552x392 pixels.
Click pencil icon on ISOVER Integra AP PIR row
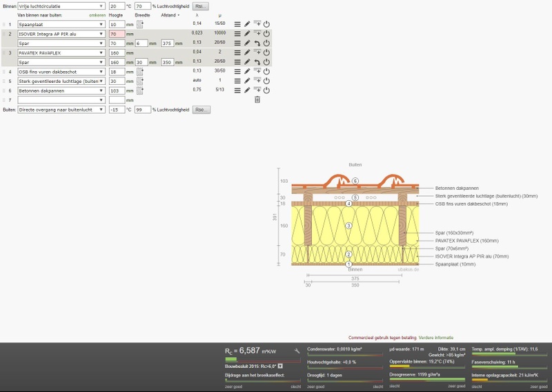pyautogui.click(x=247, y=33)
